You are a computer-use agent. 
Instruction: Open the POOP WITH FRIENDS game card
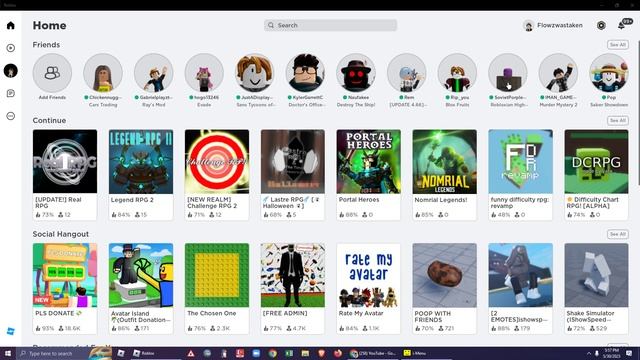pos(444,288)
